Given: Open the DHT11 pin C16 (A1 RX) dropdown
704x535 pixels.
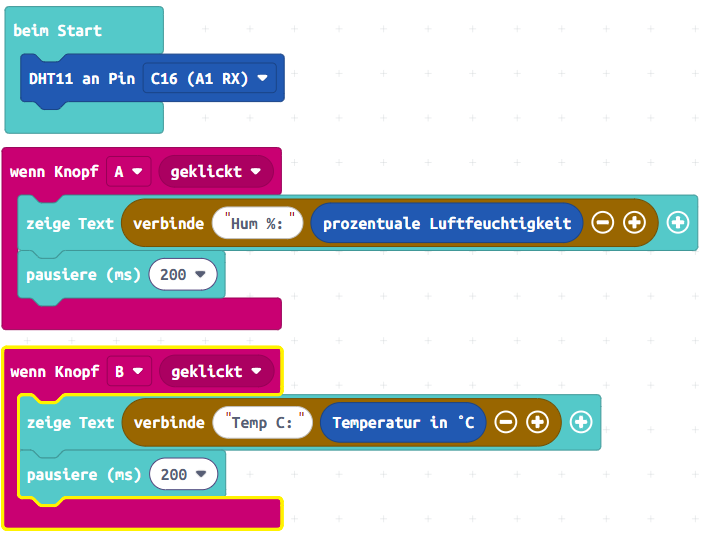Looking at the screenshot, I should coord(209,78).
